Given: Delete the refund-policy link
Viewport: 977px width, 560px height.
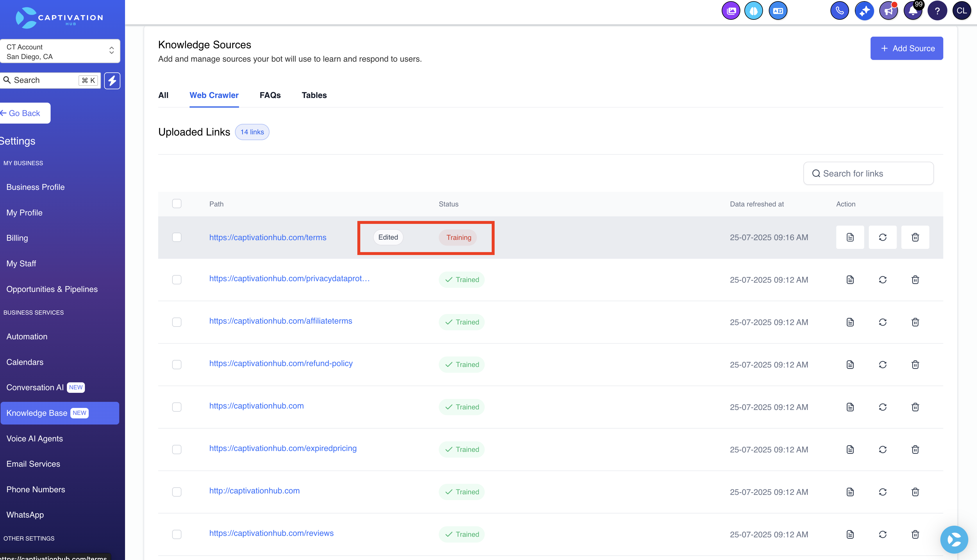Looking at the screenshot, I should [x=915, y=365].
